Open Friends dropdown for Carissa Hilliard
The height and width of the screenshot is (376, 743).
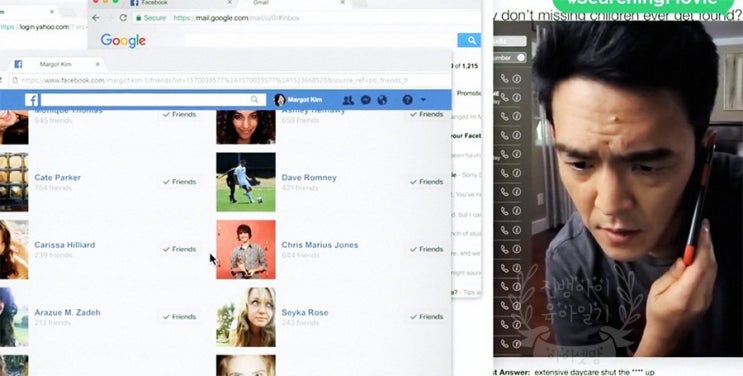point(180,249)
